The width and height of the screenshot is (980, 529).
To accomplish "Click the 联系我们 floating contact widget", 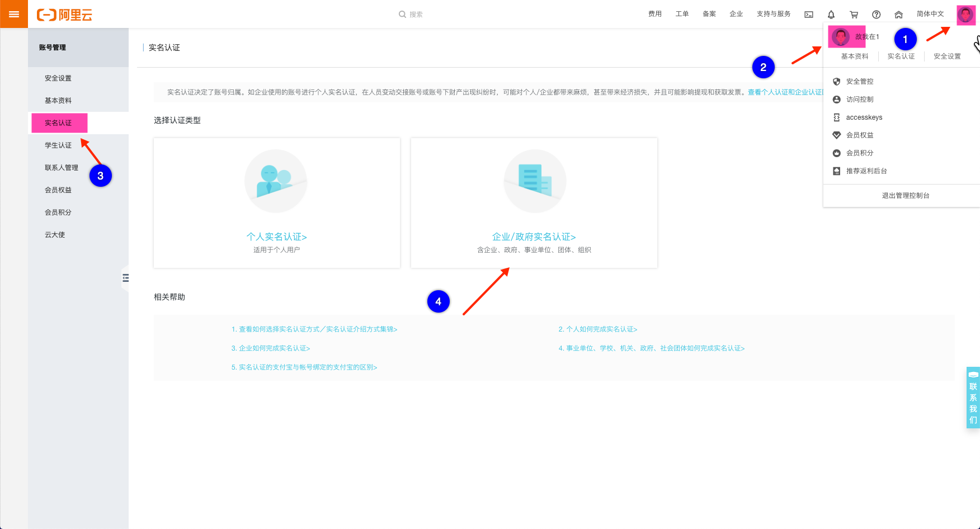I will click(x=973, y=398).
